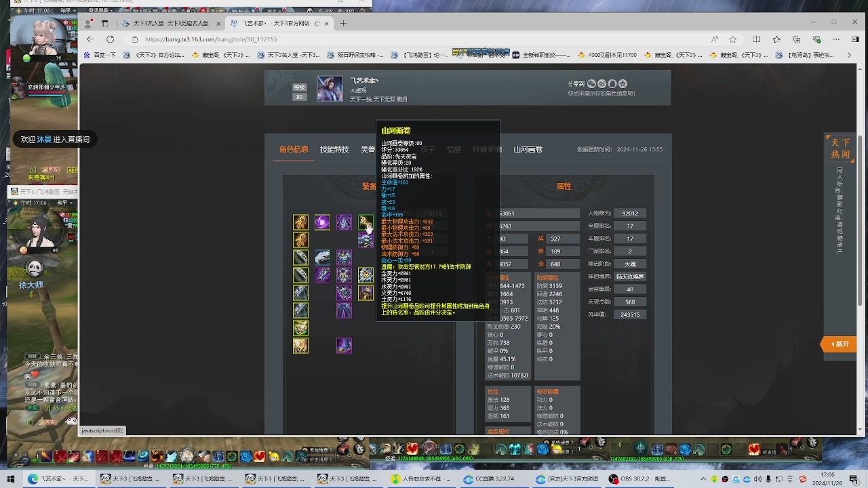Image resolution: width=868 pixels, height=488 pixels.
Task: Open 全新转职系统 bookmark
Action: click(542, 55)
